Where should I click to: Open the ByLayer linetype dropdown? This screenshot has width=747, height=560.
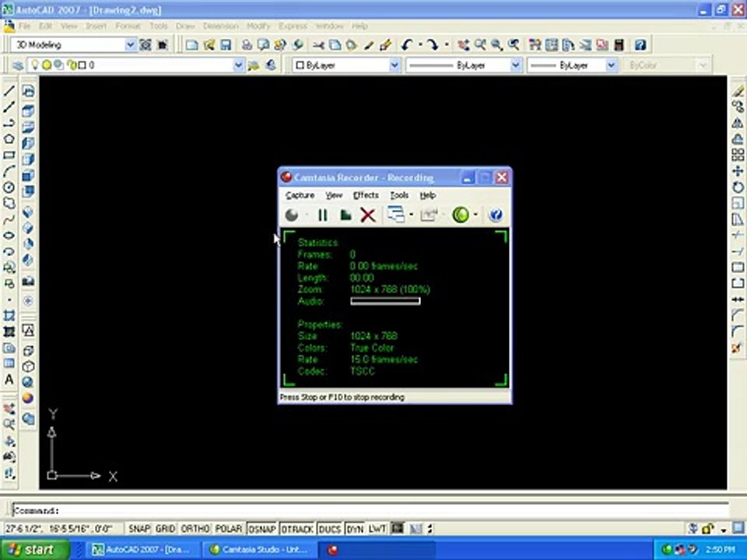tap(515, 65)
